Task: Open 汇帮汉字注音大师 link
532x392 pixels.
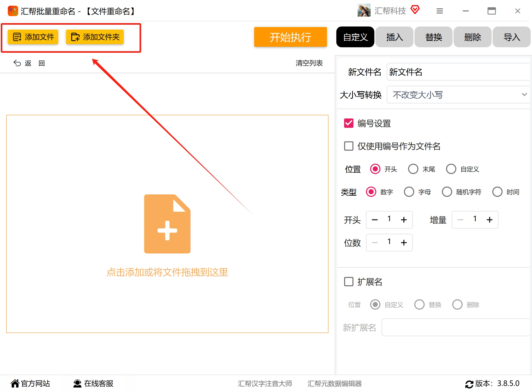Action: point(265,384)
